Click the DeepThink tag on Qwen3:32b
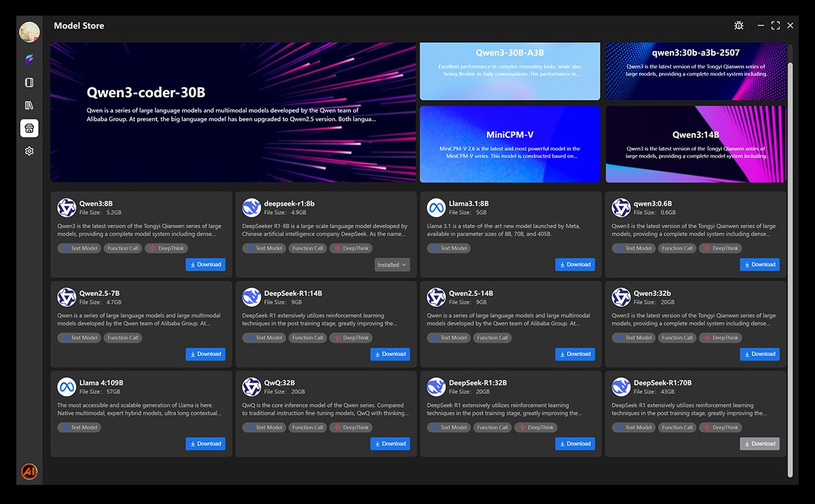The width and height of the screenshot is (815, 504). pyautogui.click(x=720, y=338)
